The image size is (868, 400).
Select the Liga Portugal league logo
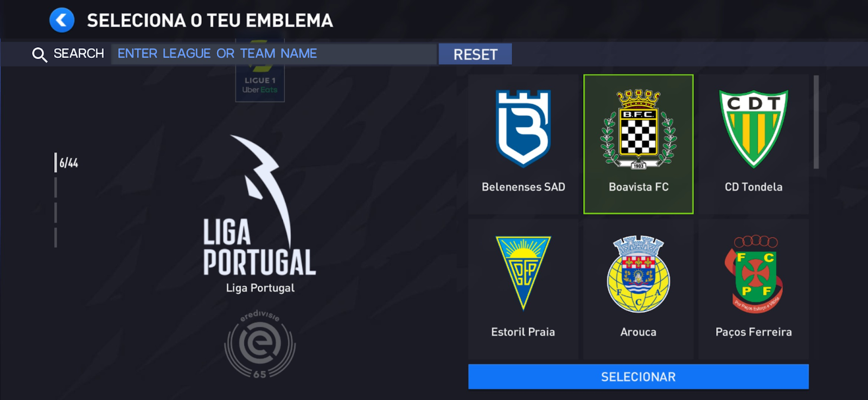[259, 214]
